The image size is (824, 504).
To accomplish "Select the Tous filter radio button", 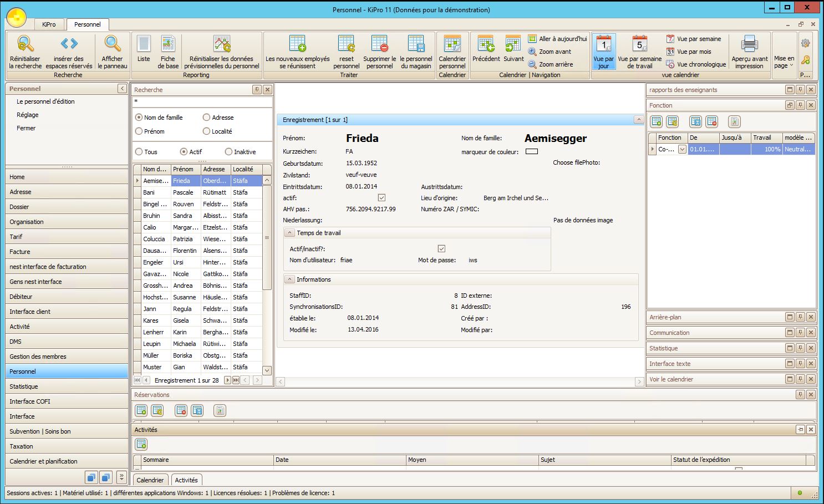I will pos(139,152).
